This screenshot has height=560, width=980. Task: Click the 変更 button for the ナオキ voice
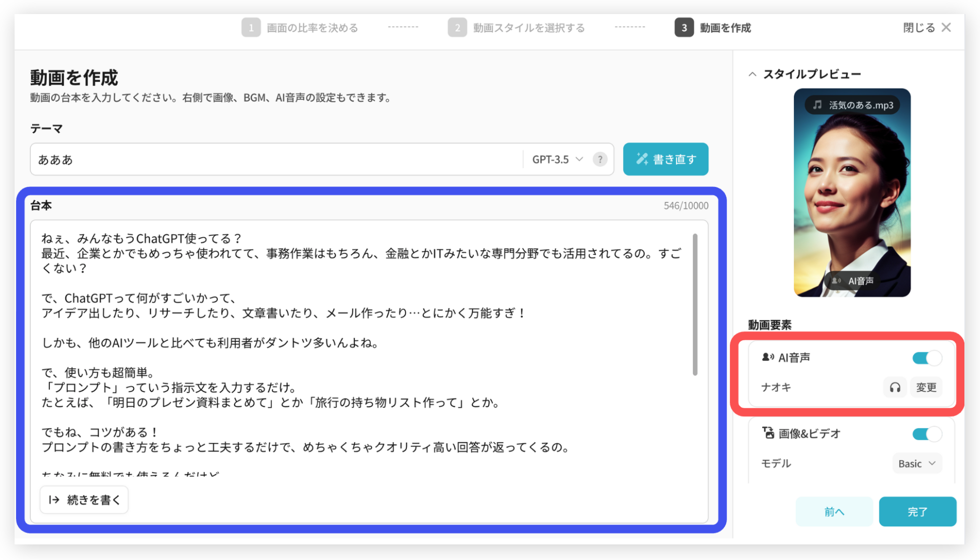(926, 387)
